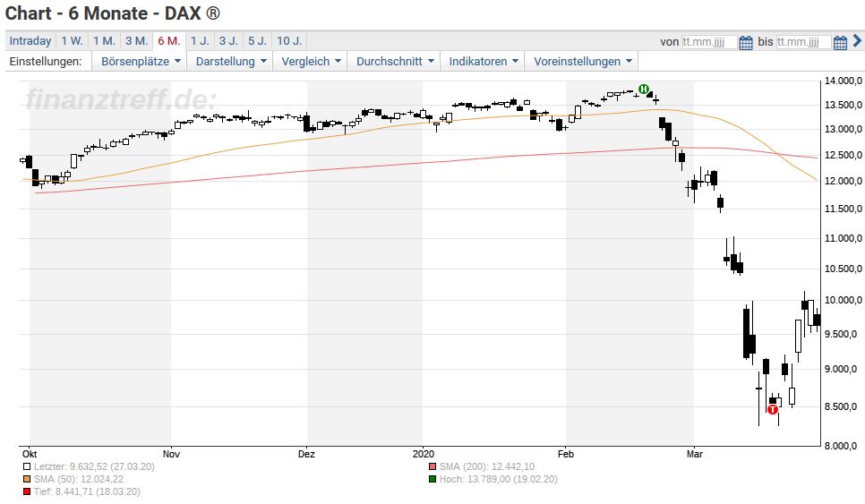The height and width of the screenshot is (504, 865).
Task: Click the 14.000,0 price axis label
Action: pyautogui.click(x=843, y=81)
